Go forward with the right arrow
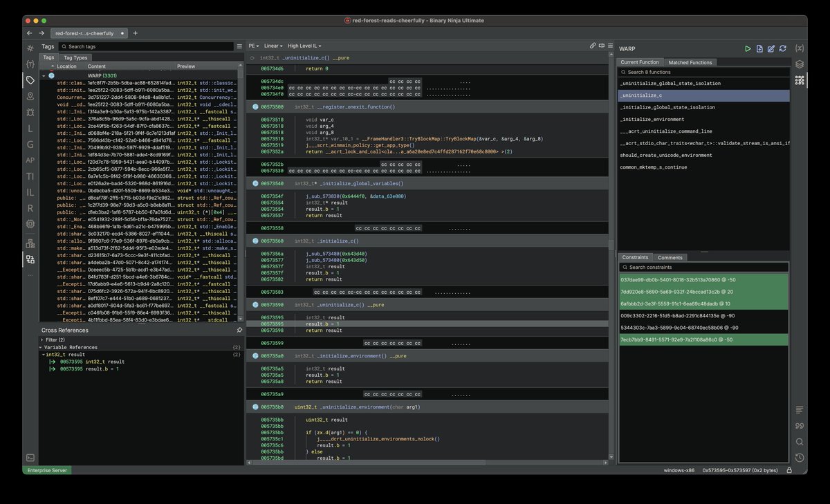Image resolution: width=830 pixels, height=504 pixels. 41,32
